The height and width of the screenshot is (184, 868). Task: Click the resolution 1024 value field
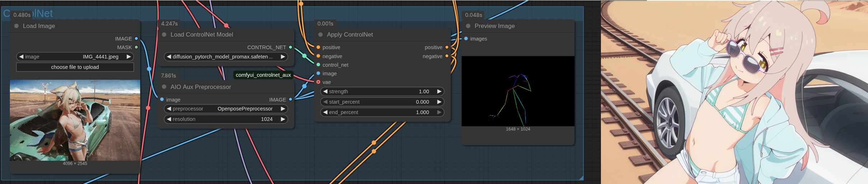pyautogui.click(x=226, y=119)
